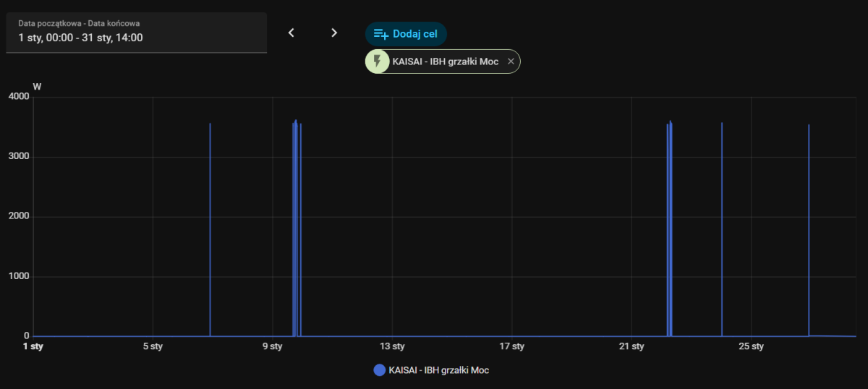Click the Data początkowa - Data końcowa label

pos(79,23)
